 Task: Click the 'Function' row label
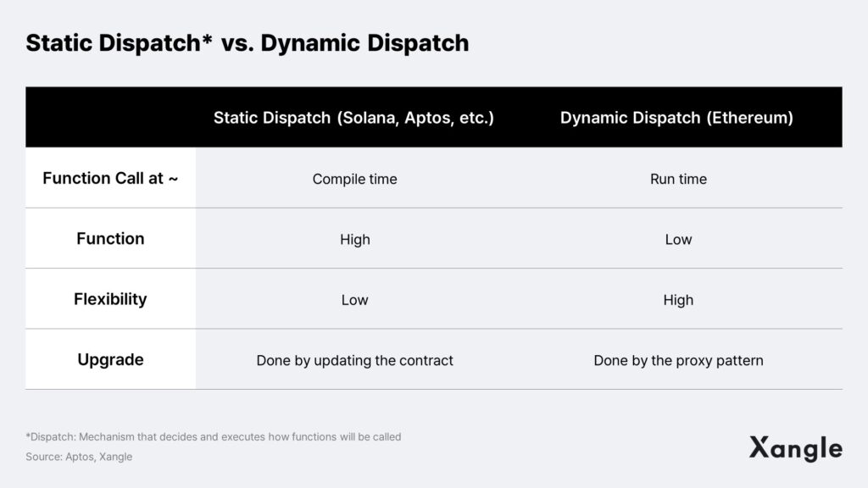click(110, 238)
